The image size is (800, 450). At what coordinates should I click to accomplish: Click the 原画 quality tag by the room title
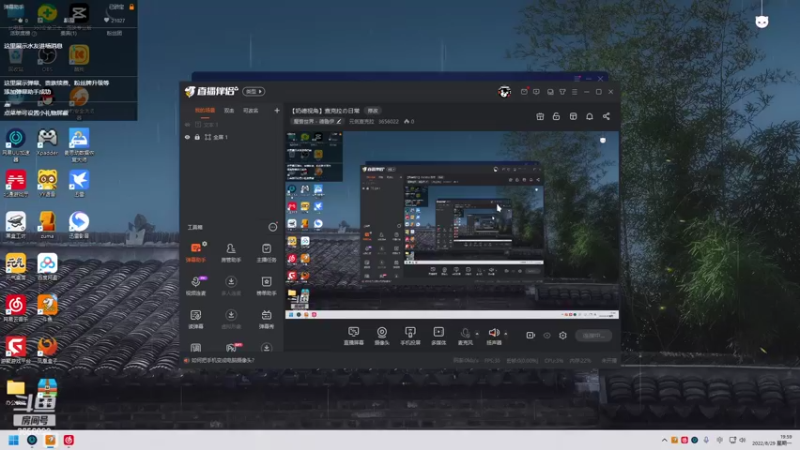tap(373, 111)
